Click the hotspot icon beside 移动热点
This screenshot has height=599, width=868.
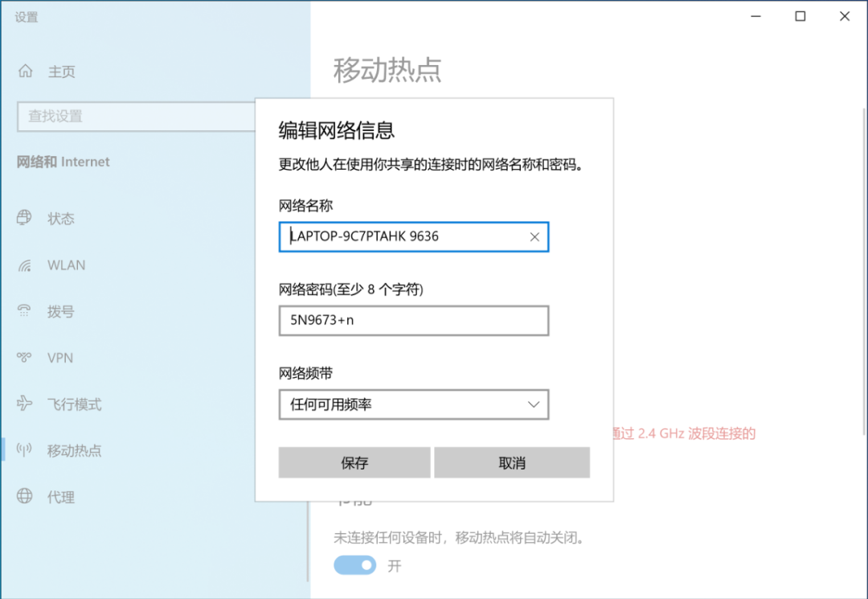(24, 449)
